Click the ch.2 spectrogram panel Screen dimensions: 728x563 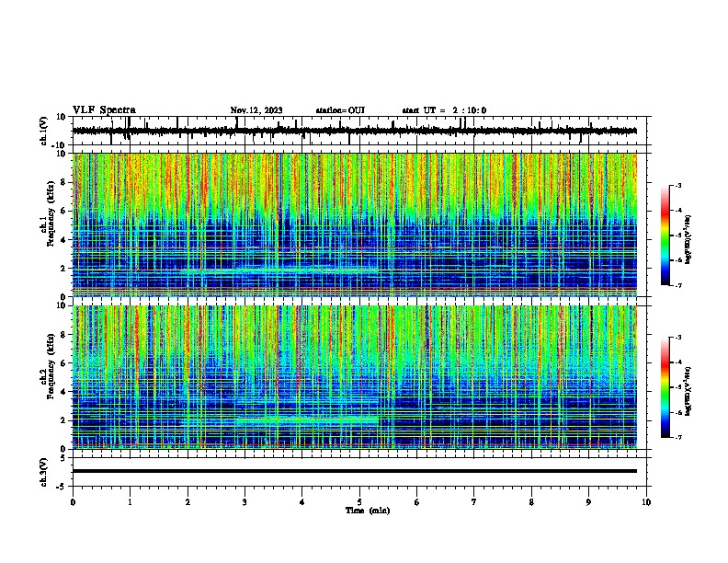(x=355, y=377)
